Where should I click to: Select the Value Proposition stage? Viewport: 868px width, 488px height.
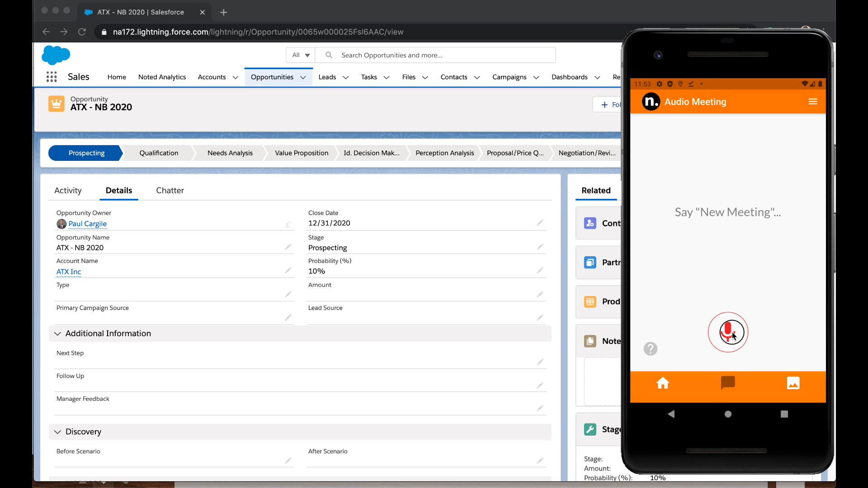302,153
